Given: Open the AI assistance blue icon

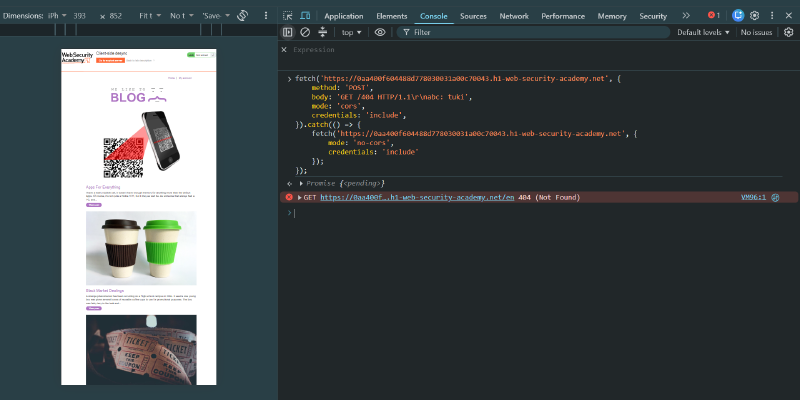Looking at the screenshot, I should point(738,16).
